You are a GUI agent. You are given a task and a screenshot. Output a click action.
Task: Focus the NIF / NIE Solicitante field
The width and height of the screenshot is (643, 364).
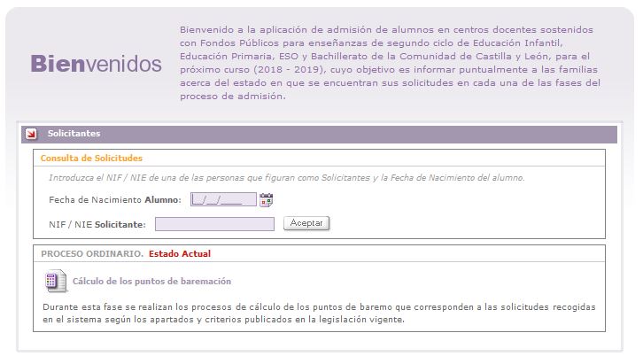(214, 224)
